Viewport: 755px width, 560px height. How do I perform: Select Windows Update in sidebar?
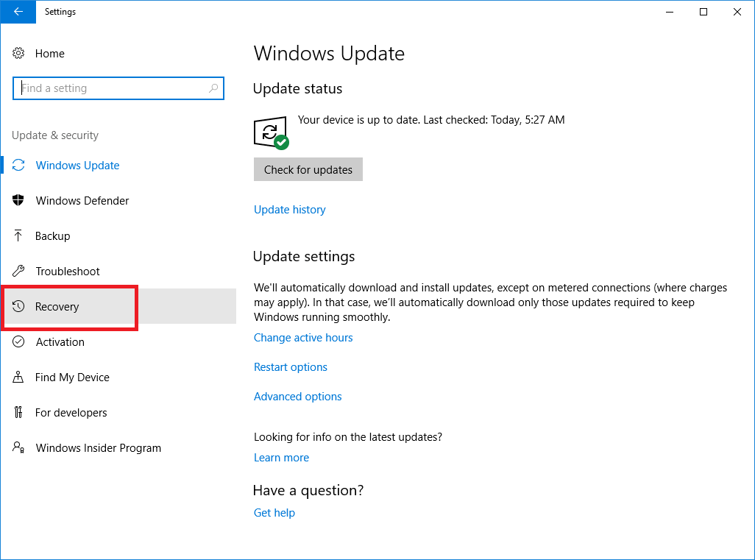77,166
